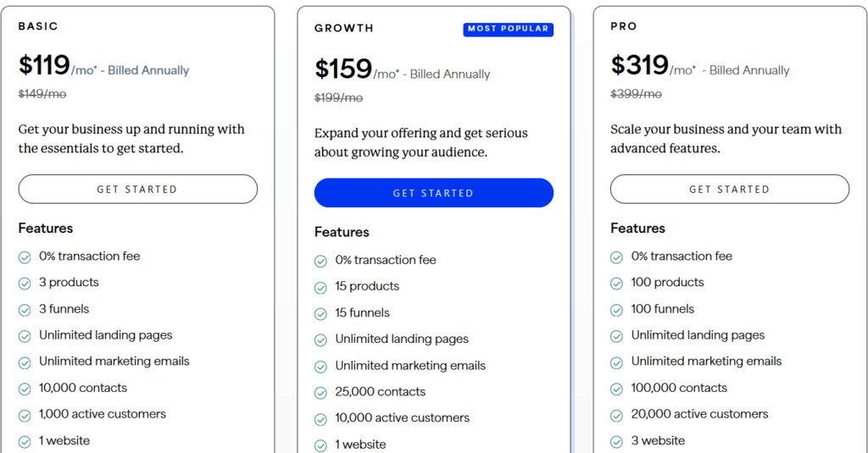Click the Pro plan 'Unlimited marketing emails' checkmark
This screenshot has width=868, height=453.
click(617, 363)
